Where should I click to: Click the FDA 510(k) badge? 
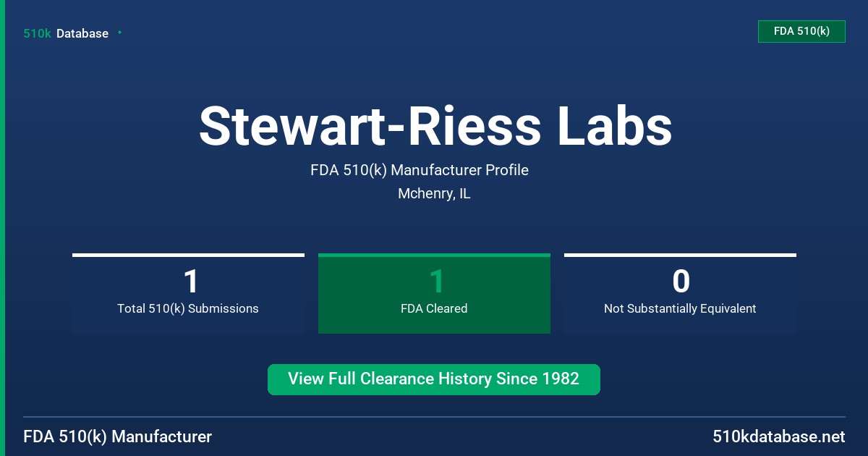[x=801, y=31]
